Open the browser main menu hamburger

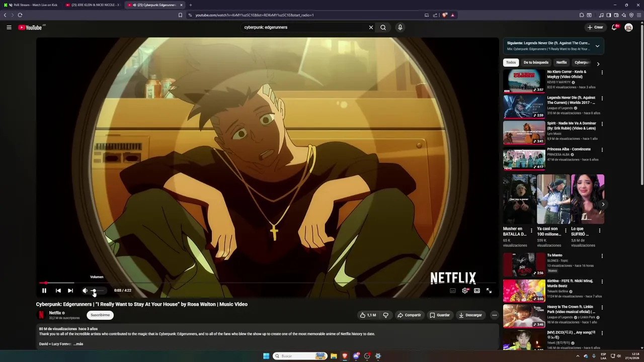pyautogui.click(x=639, y=15)
